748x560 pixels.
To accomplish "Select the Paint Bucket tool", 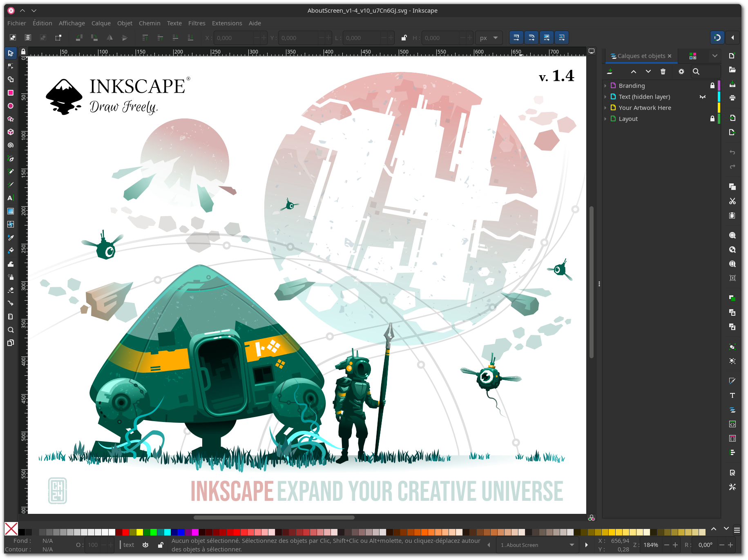I will coord(11,250).
